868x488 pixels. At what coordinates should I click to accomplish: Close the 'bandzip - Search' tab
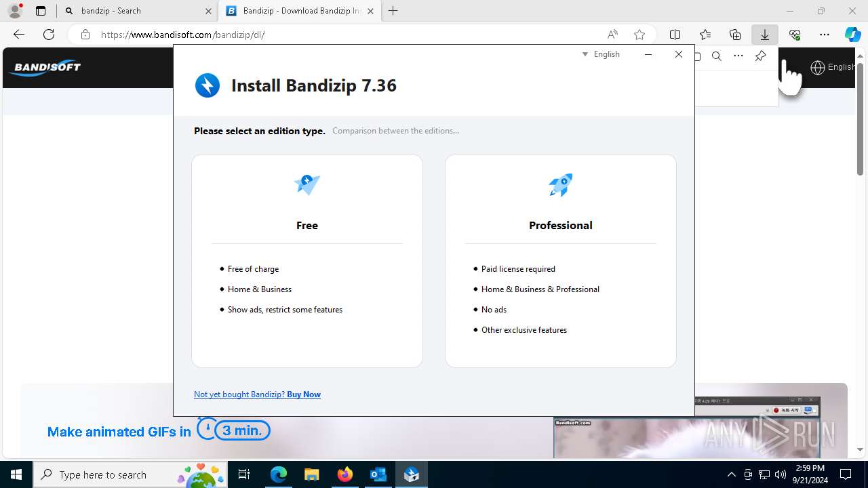click(x=208, y=11)
